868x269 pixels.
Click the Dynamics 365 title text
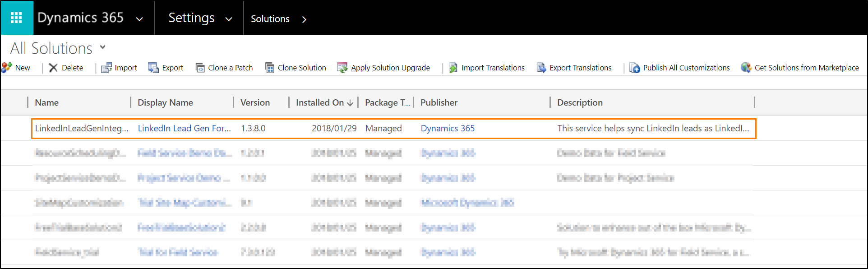click(80, 18)
